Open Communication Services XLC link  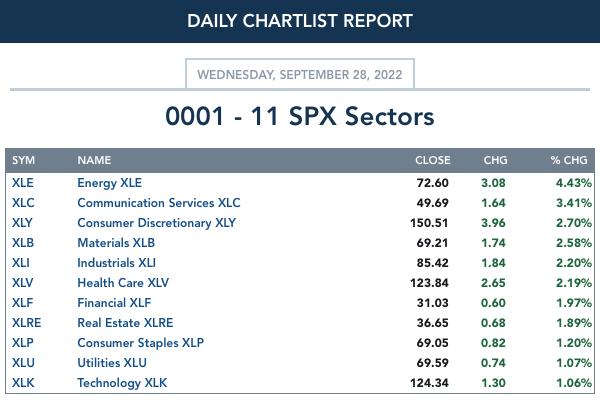click(159, 203)
